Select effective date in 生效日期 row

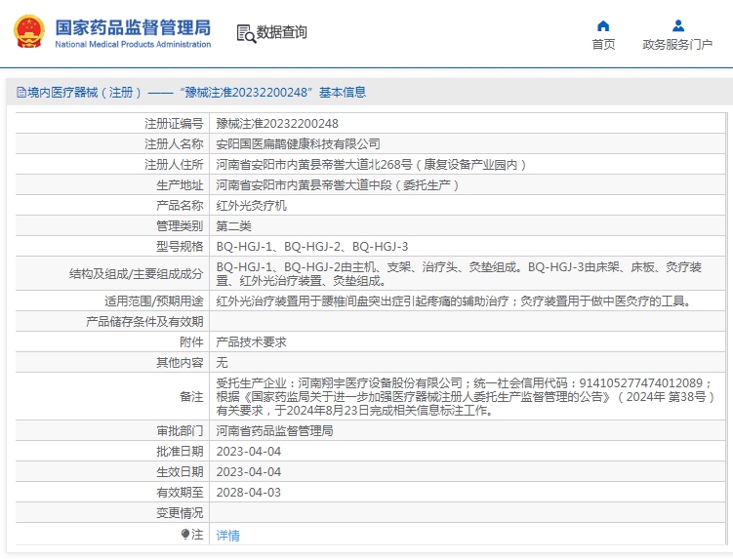248,472
